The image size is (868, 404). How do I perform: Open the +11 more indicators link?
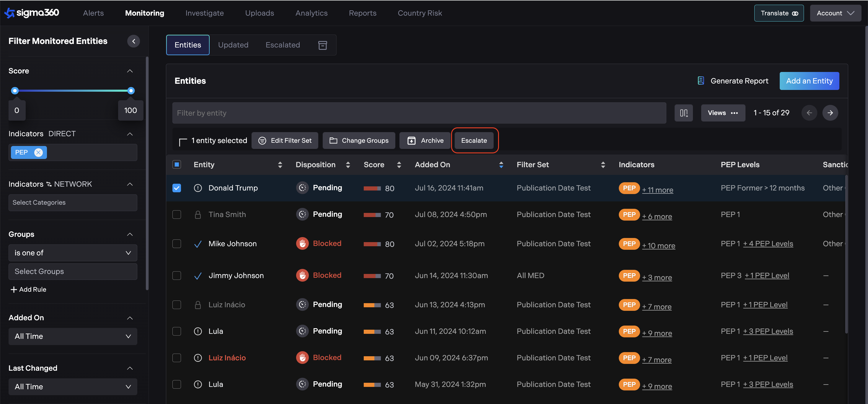[657, 190]
